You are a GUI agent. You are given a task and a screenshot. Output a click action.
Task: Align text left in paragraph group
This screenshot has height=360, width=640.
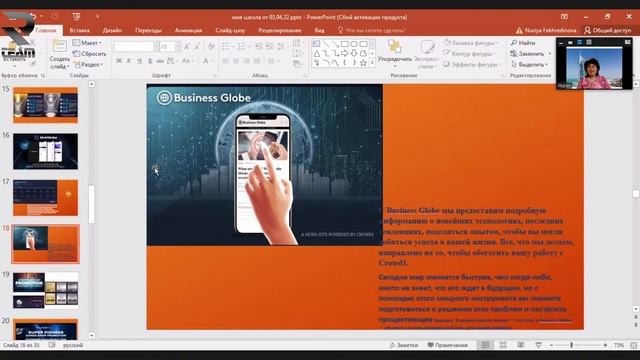[x=226, y=61]
